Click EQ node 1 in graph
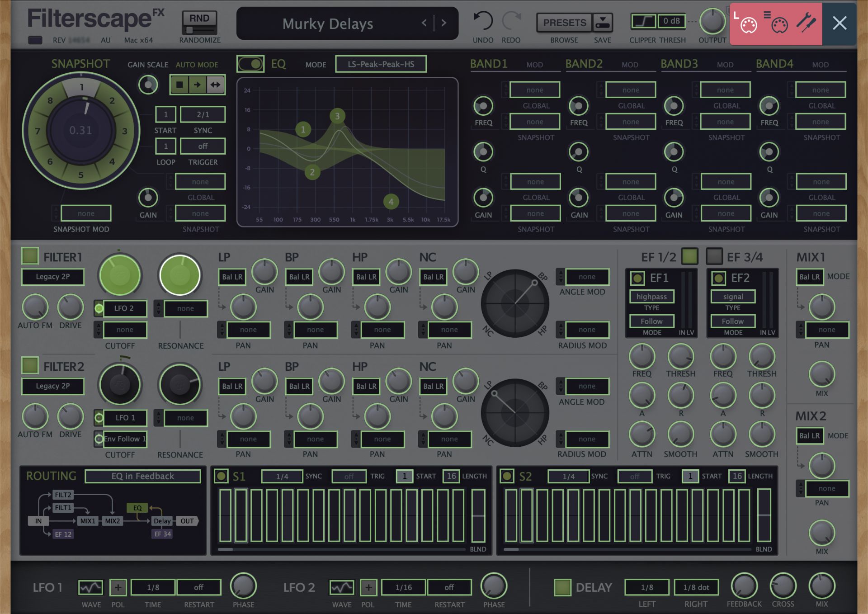 [303, 129]
